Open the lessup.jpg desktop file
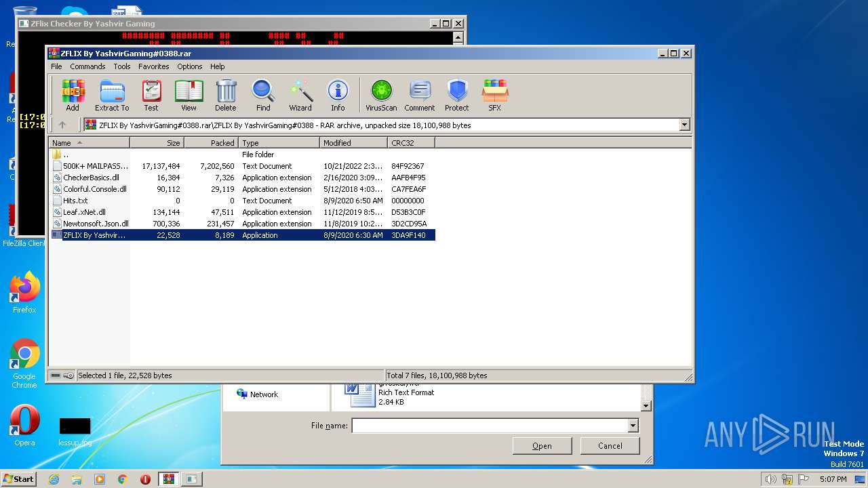 pos(75,432)
